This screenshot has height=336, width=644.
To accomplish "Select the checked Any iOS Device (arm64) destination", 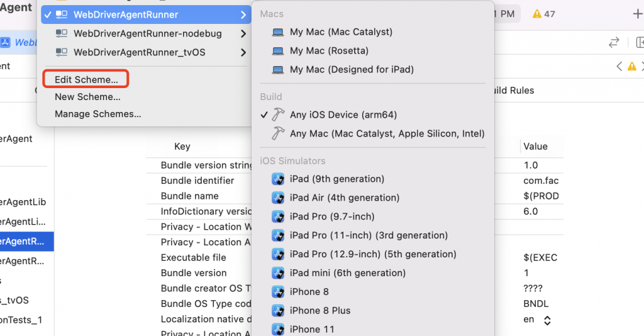I will click(x=343, y=115).
